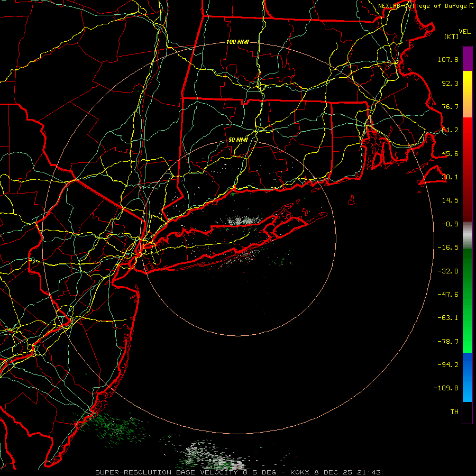
Task: Click the TH legend label
Action: (x=454, y=412)
